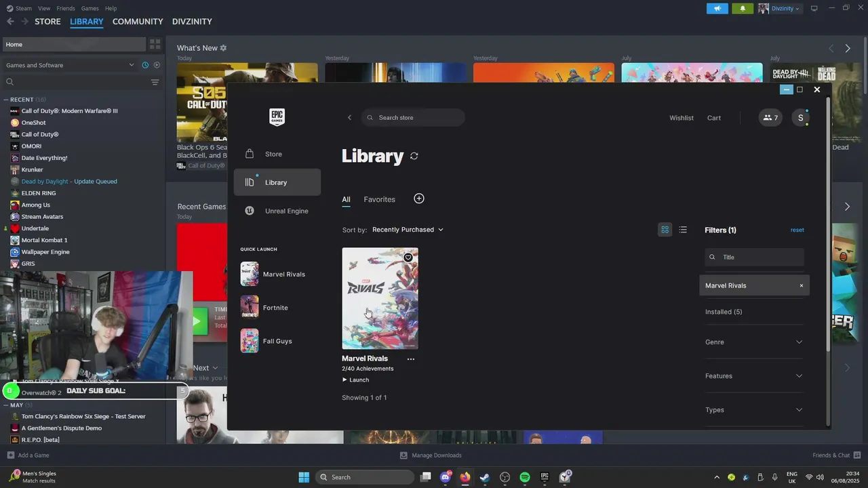This screenshot has width=868, height=488.
Task: Click the Windows taskbar Search box
Action: point(365,477)
